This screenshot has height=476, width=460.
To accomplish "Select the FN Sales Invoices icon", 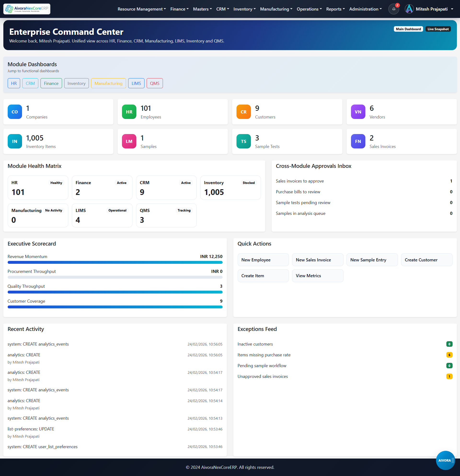I will click(x=358, y=141).
